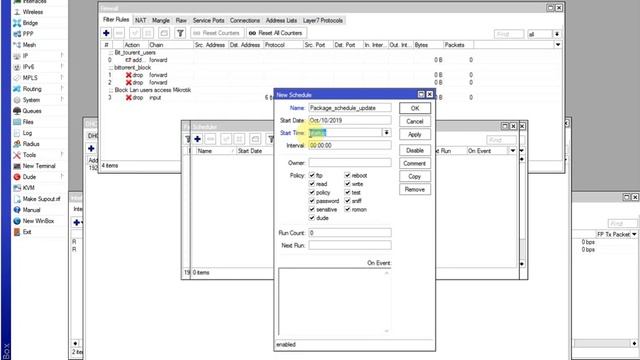This screenshot has height=360, width=640.
Task: Toggle the sniff policy checkbox
Action: coord(347,201)
